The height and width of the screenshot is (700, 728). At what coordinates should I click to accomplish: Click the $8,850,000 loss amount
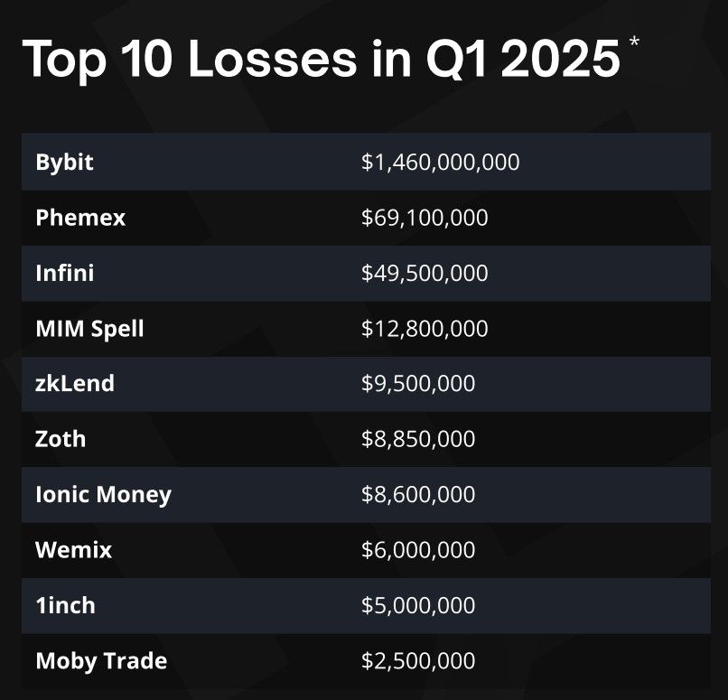point(418,439)
